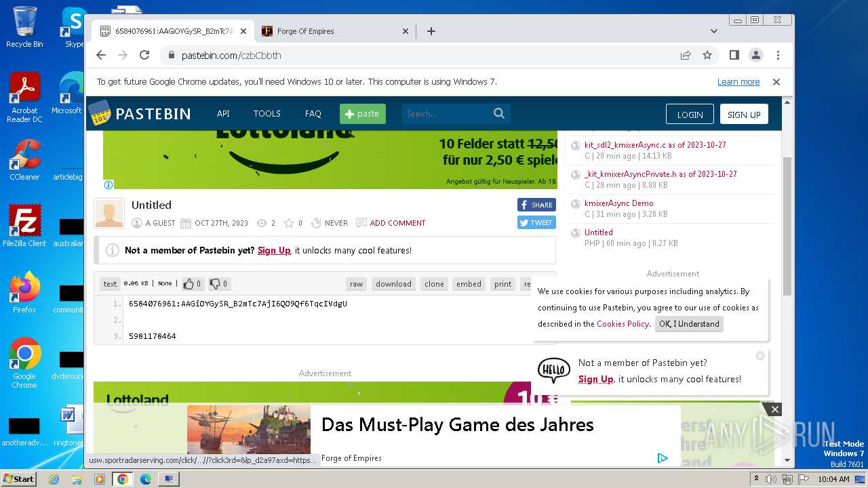Click the star rating icon of the paste

(289, 223)
